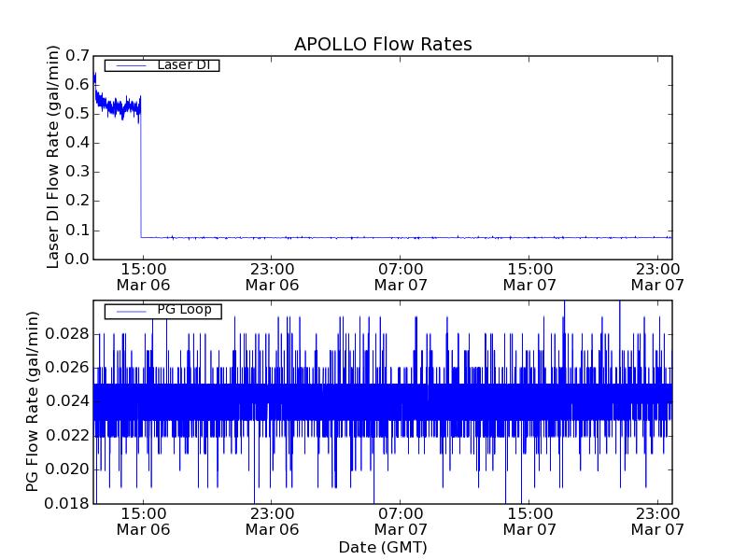Click the APOLLO Flow Rates chart title
The image size is (747, 560).
(383, 44)
